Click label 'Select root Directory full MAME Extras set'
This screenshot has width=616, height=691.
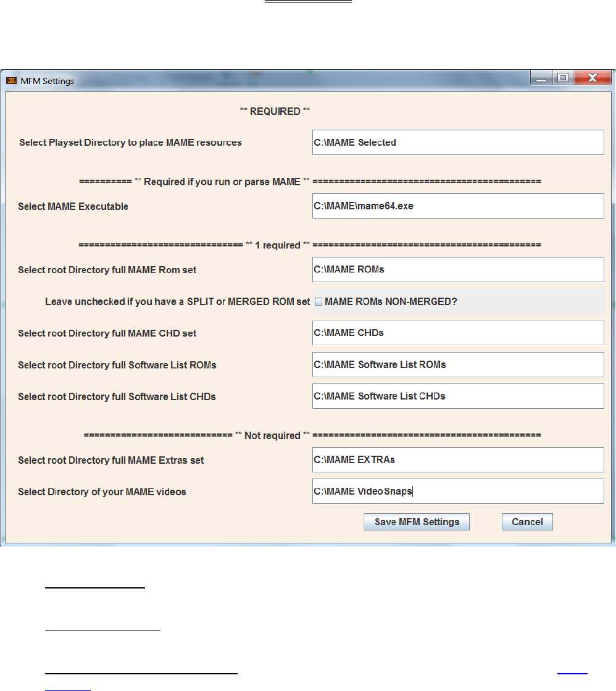tap(111, 460)
